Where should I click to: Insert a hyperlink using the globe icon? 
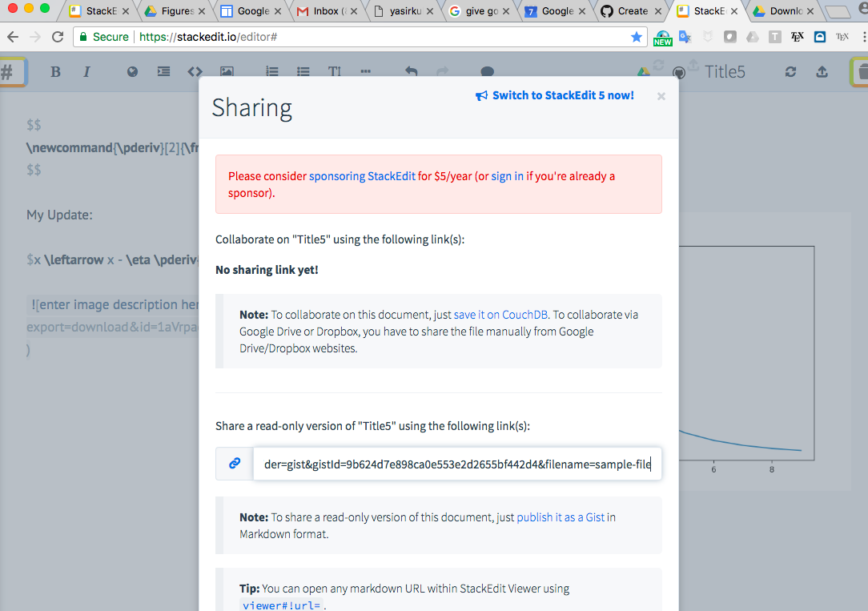(132, 71)
